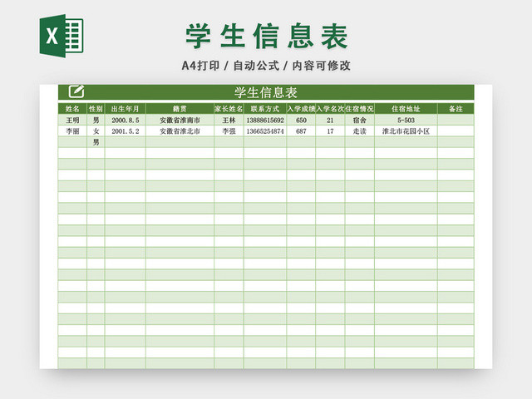Viewport: 532px width, 399px height.
Task: Select the 住宿地址 column header
Action: pyautogui.click(x=406, y=109)
